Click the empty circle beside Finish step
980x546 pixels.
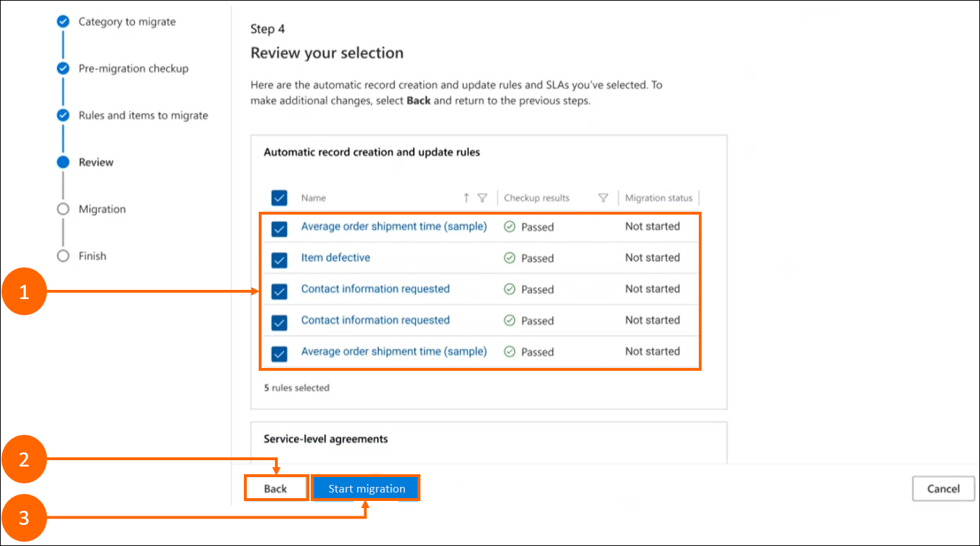coord(63,255)
